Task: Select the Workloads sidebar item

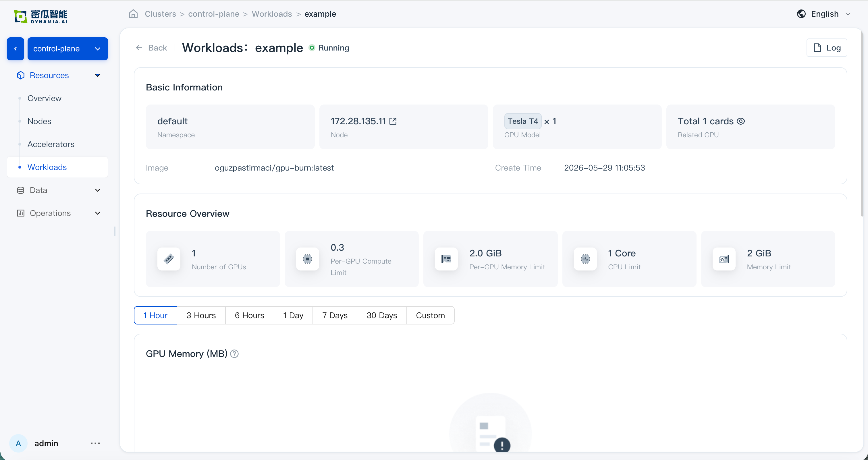Action: pos(57,167)
